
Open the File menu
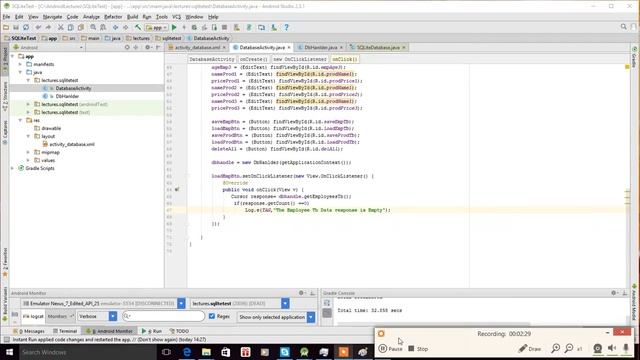click(7, 17)
